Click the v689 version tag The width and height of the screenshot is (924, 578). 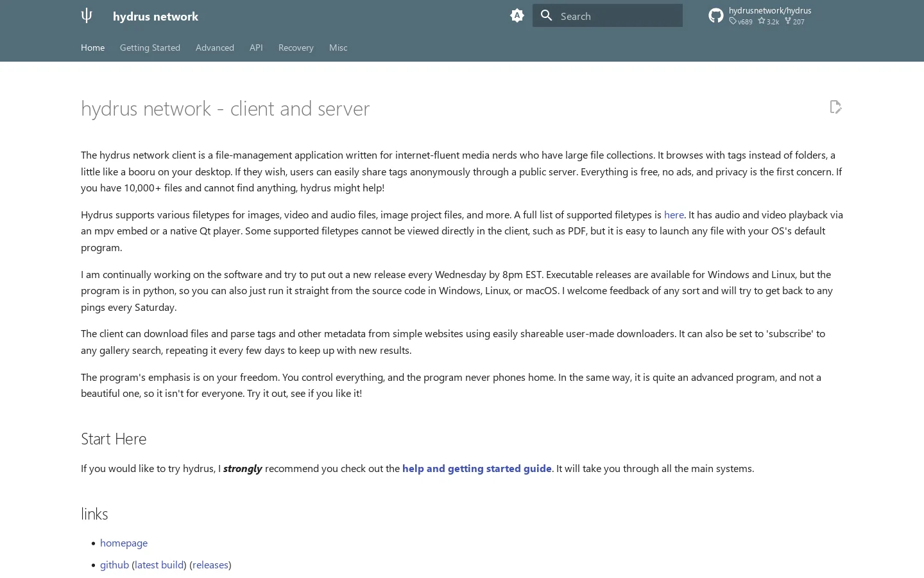[x=741, y=22]
